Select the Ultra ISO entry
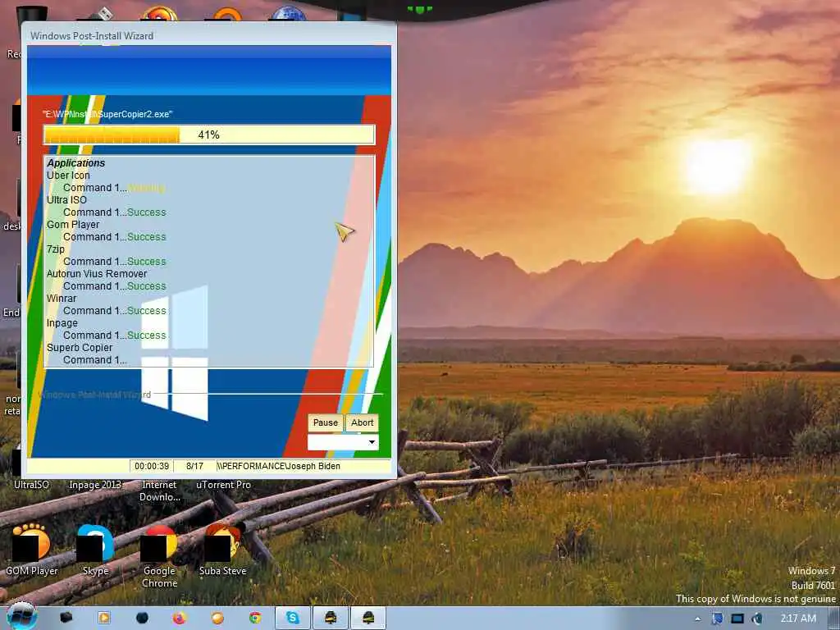Screen dimensions: 840x630 [66, 200]
